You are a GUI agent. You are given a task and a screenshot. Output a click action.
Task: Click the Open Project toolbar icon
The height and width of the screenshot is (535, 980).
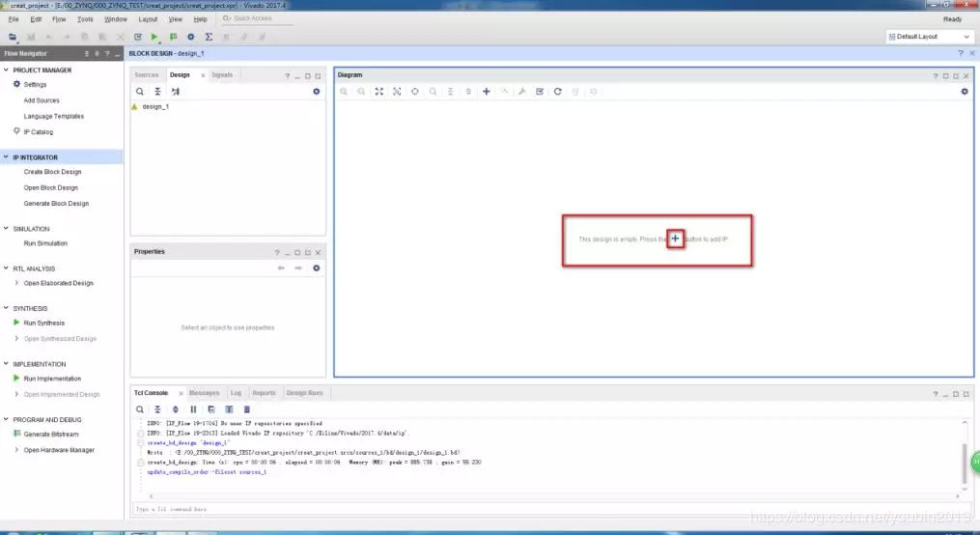(x=12, y=37)
